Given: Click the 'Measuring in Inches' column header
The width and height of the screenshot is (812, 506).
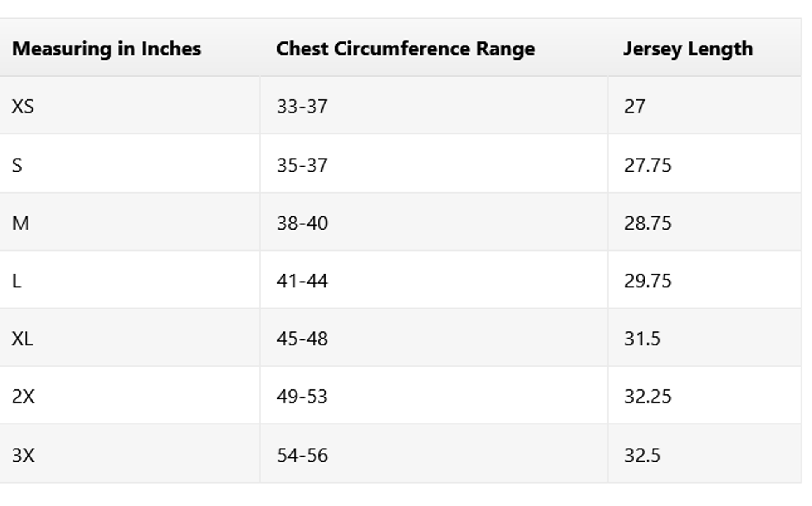Looking at the screenshot, I should click(107, 49).
